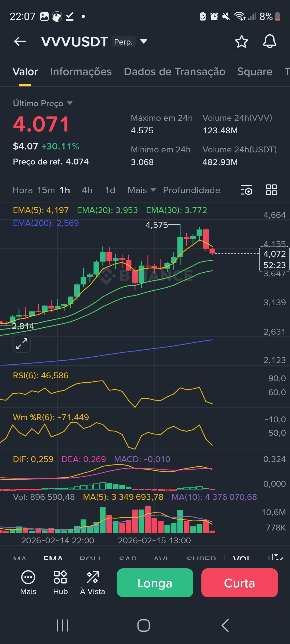Tap the Vol: 896 590,48 label
This screenshot has height=644, width=290.
point(44,497)
